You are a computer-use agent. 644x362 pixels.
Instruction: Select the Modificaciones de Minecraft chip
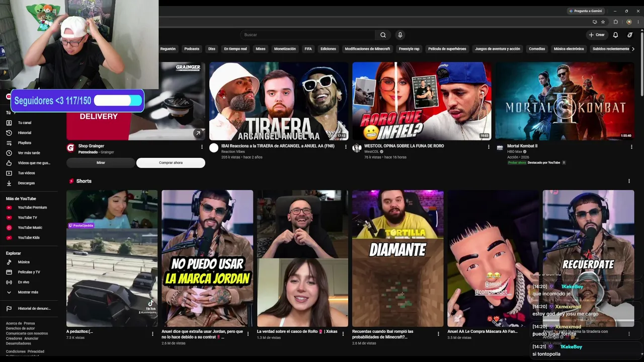367,49
